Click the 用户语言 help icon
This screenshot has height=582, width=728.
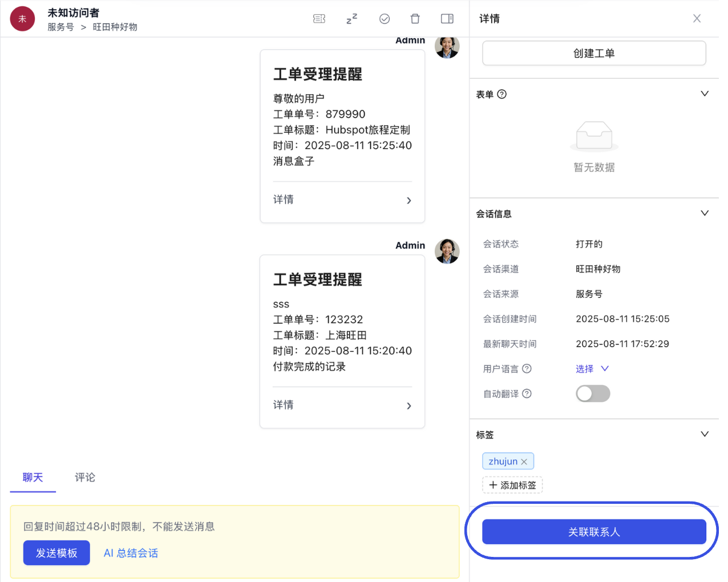526,369
